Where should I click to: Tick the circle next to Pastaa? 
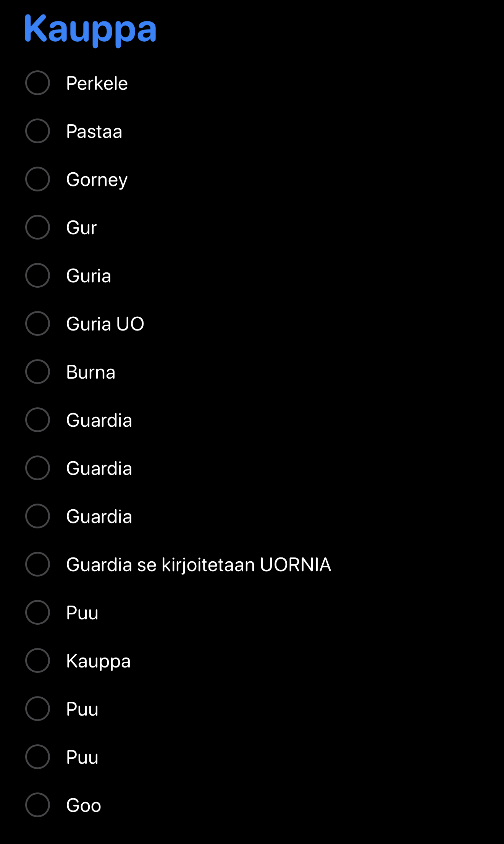click(x=37, y=131)
